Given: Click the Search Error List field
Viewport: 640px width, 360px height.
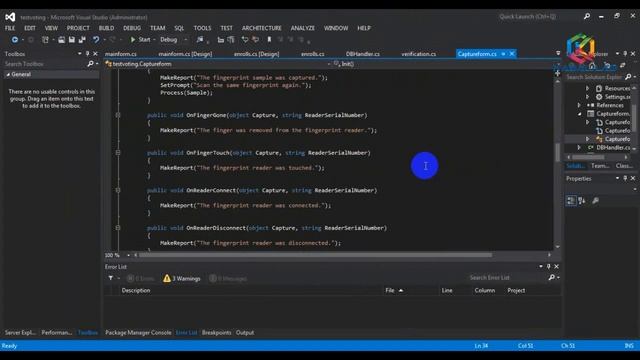Looking at the screenshot, I should pyautogui.click(x=508, y=278).
